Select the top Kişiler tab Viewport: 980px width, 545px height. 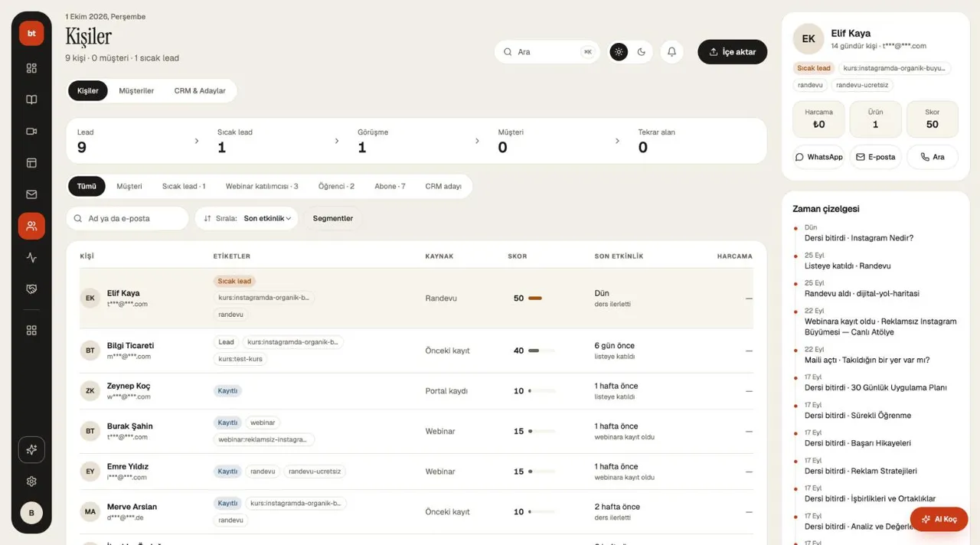[x=88, y=91]
